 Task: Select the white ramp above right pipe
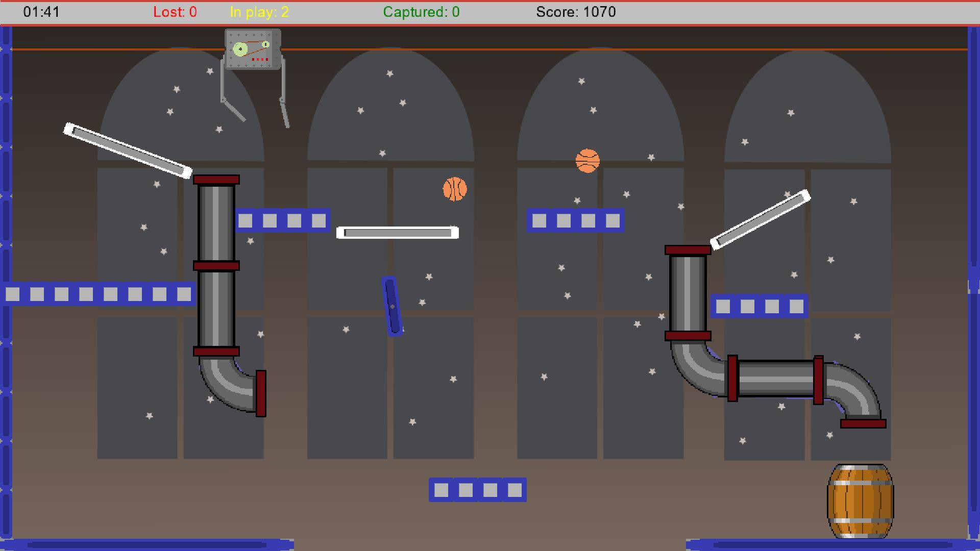pos(760,219)
